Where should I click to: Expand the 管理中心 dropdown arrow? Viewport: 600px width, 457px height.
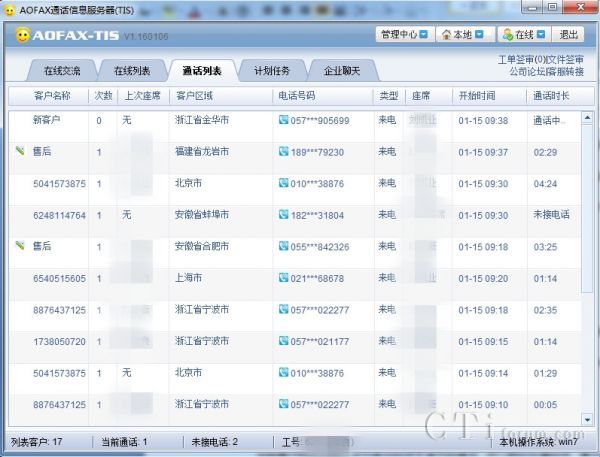pos(424,35)
